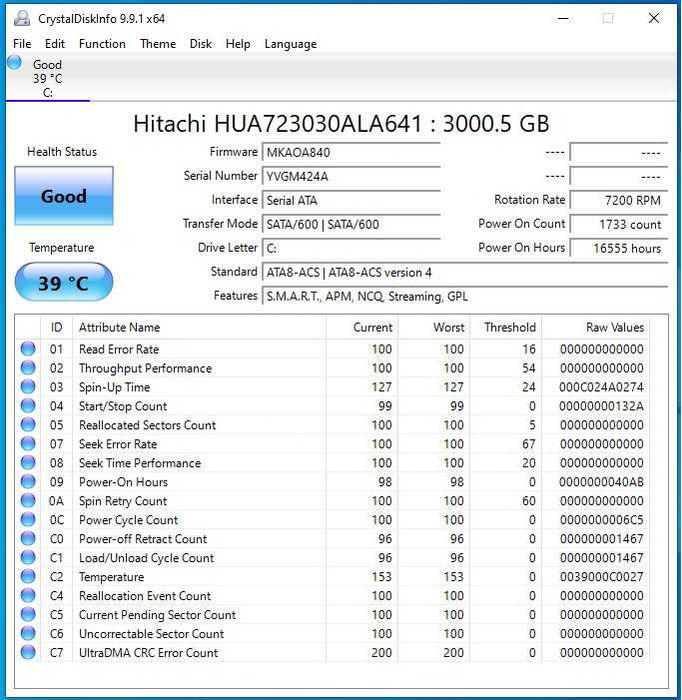Click status orb for Reallocated Sectors Count
Image resolution: width=682 pixels, height=700 pixels.
coord(28,425)
